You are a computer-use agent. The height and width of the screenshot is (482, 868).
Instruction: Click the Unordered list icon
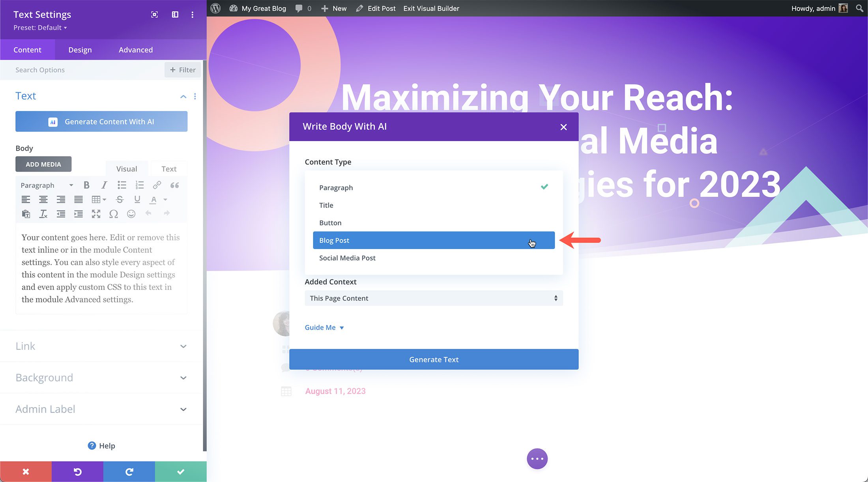[122, 185]
